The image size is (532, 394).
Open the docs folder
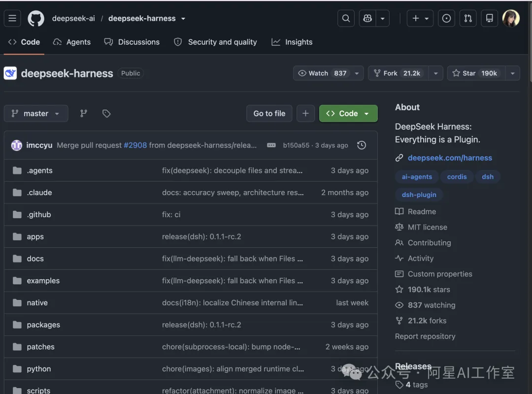pos(35,259)
